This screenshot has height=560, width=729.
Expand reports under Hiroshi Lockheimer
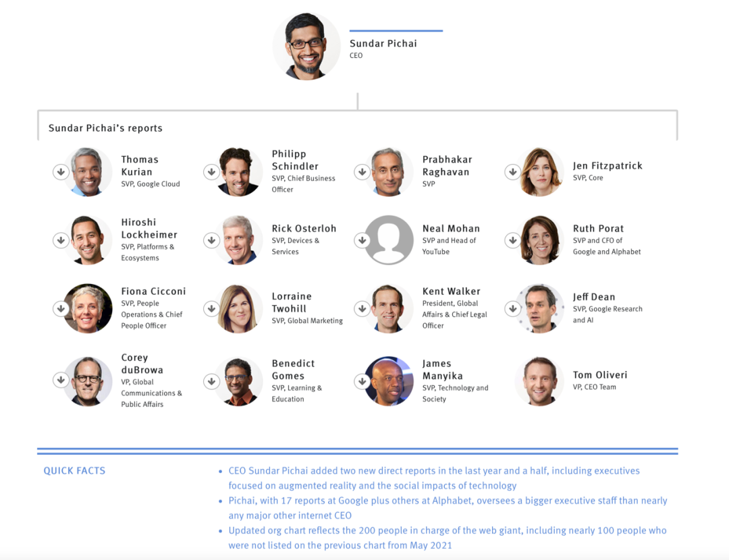click(61, 240)
